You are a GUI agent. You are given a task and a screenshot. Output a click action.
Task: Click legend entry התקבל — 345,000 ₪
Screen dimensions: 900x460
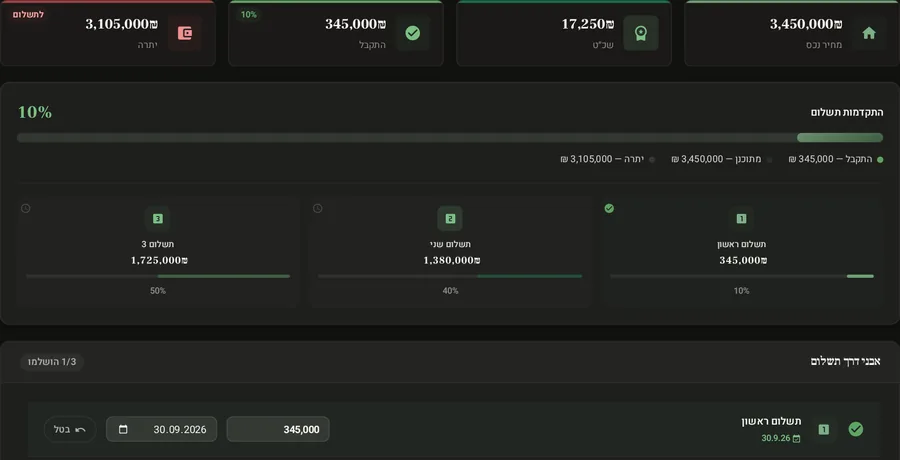coord(836,159)
